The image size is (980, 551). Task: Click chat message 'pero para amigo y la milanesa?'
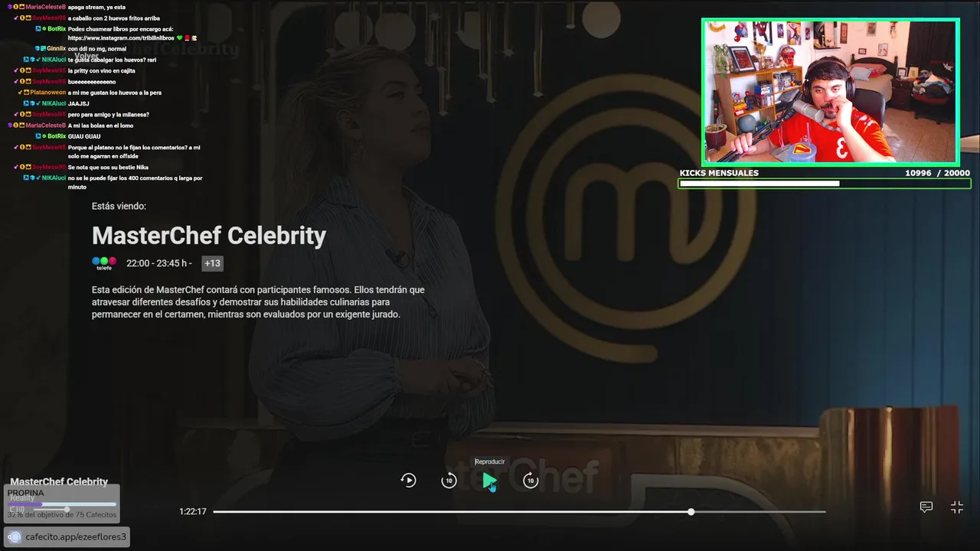coord(109,114)
